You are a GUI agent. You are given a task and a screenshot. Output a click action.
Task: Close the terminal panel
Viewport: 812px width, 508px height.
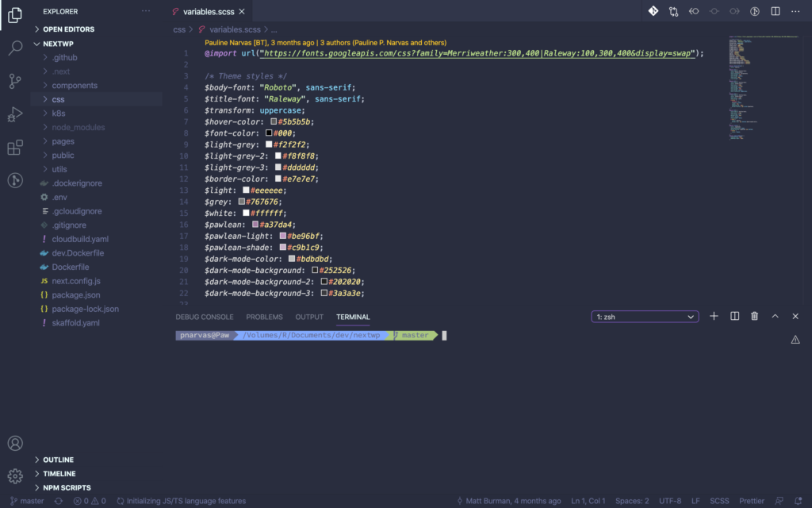[795, 316]
